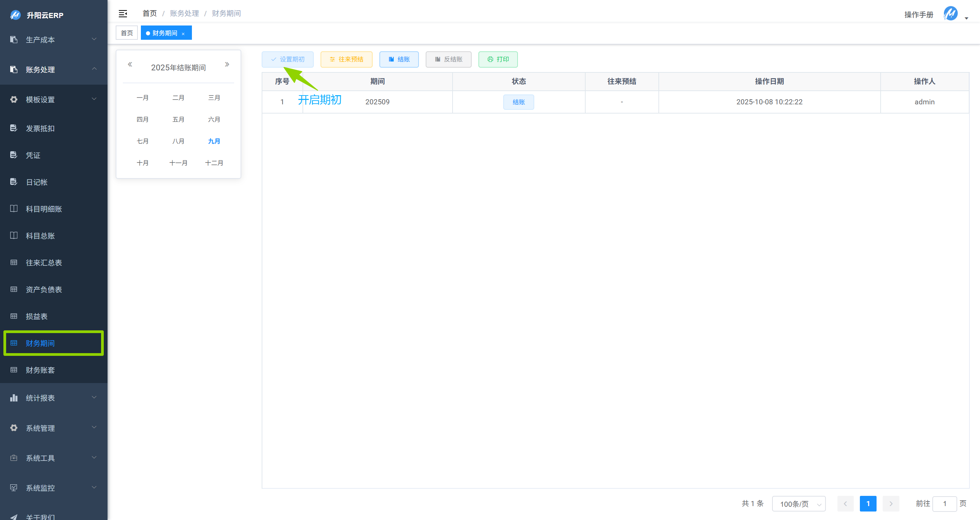Expand the 生产成本 sidebar menu
Screen dimensions: 980x520
click(x=53, y=39)
